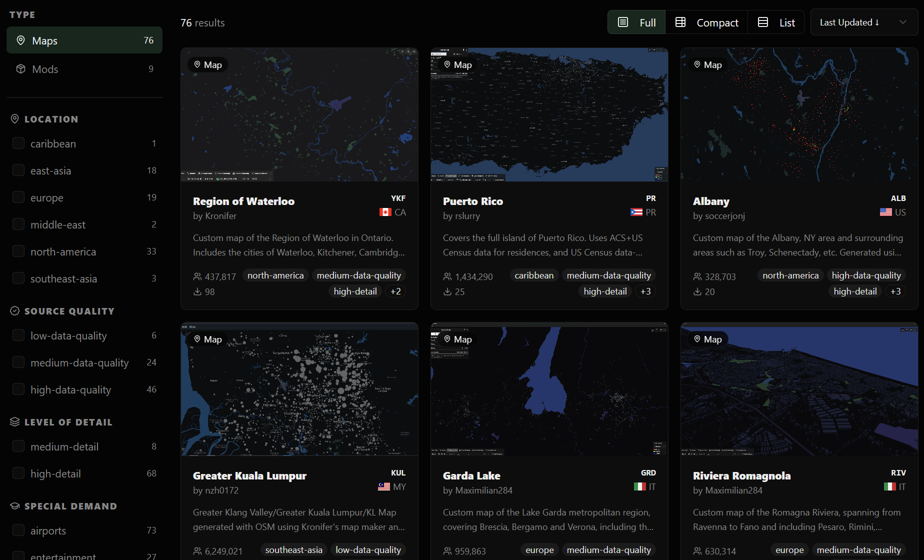Image resolution: width=924 pixels, height=560 pixels.
Task: Select the List view icon
Action: (x=762, y=22)
